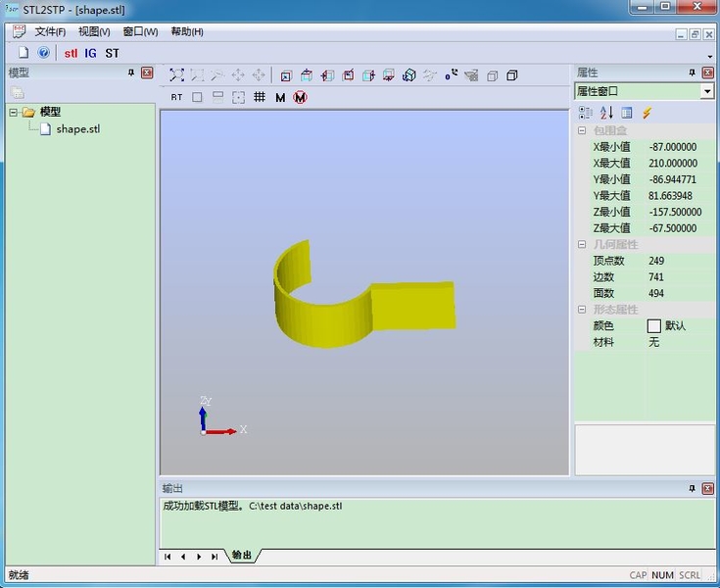720x588 pixels.
Task: Open the 属性窗口 dropdown
Action: coord(707,91)
